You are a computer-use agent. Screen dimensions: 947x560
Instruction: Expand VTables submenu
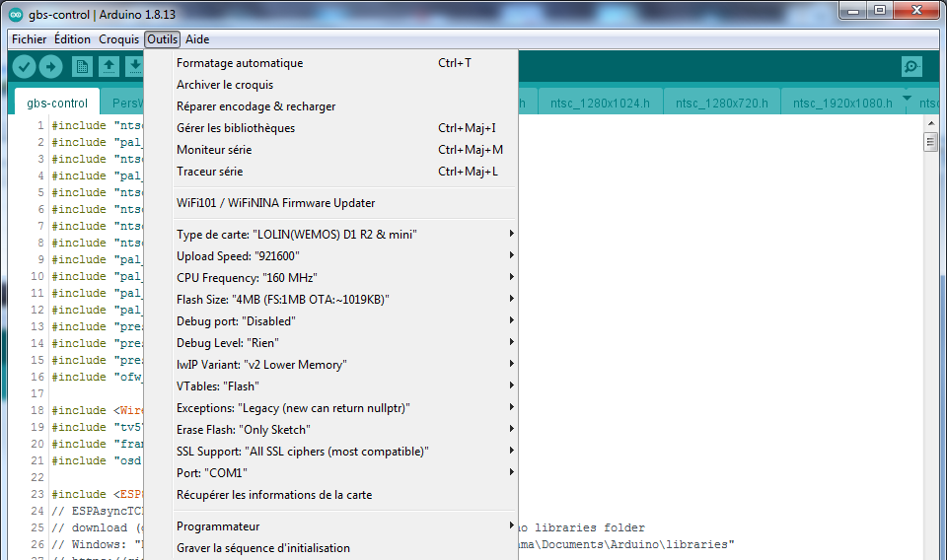pyautogui.click(x=345, y=386)
